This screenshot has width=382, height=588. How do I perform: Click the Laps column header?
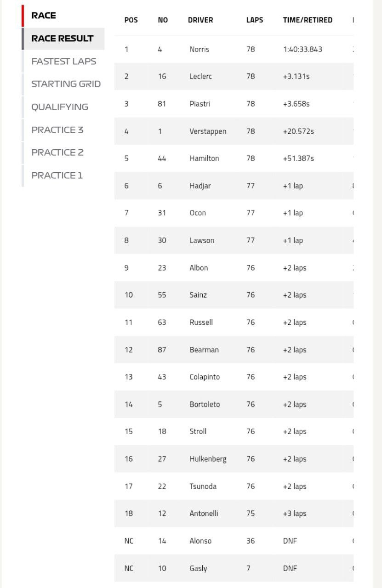[x=255, y=20]
